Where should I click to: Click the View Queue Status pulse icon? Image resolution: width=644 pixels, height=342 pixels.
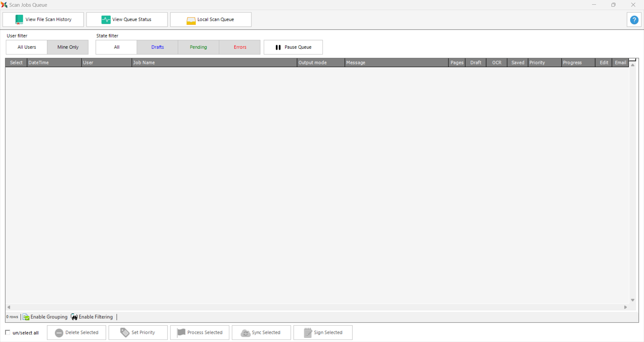[106, 20]
